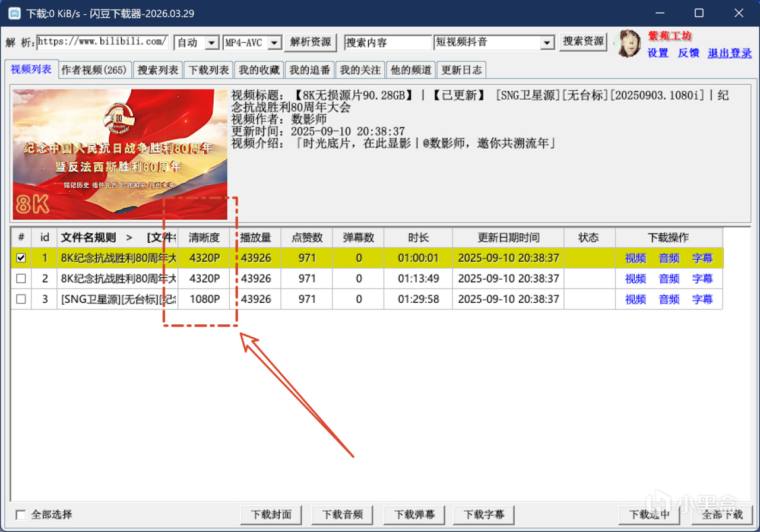
Task: Select the 作者视频(265) tab
Action: [x=94, y=70]
